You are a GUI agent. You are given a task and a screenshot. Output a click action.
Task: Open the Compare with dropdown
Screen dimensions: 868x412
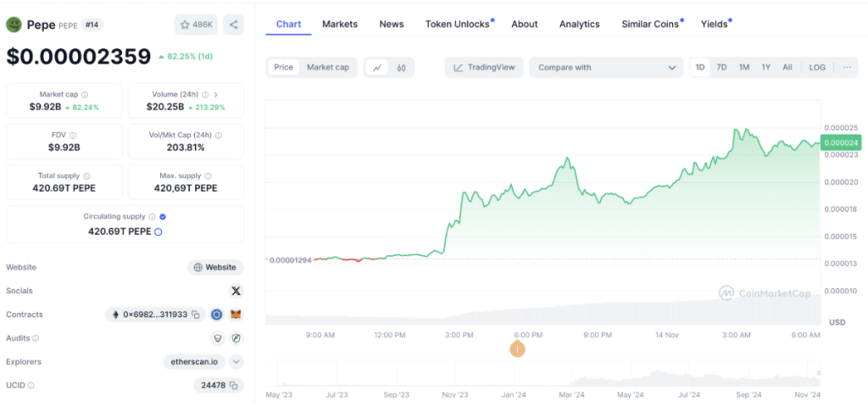click(x=606, y=68)
